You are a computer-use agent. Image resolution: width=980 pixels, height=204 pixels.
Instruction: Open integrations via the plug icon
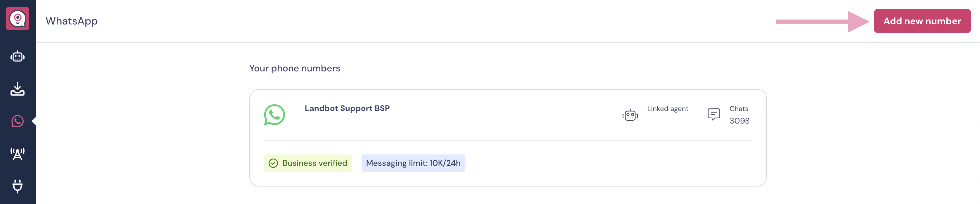point(18,186)
